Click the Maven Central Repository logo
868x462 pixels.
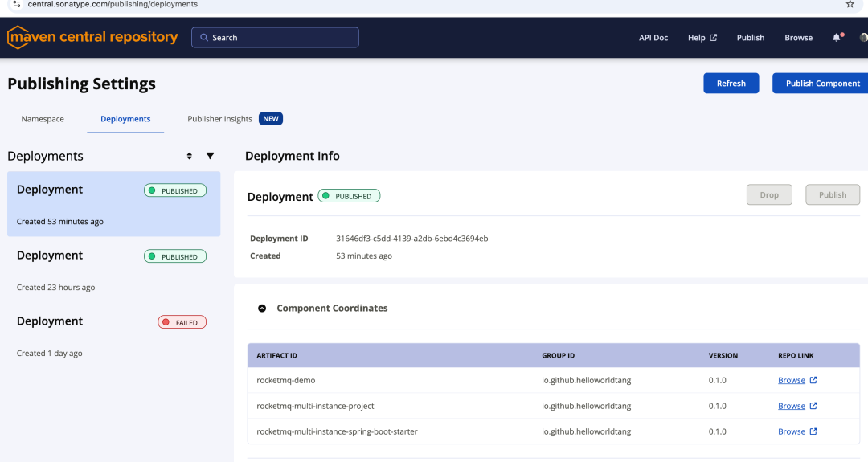[x=92, y=37]
